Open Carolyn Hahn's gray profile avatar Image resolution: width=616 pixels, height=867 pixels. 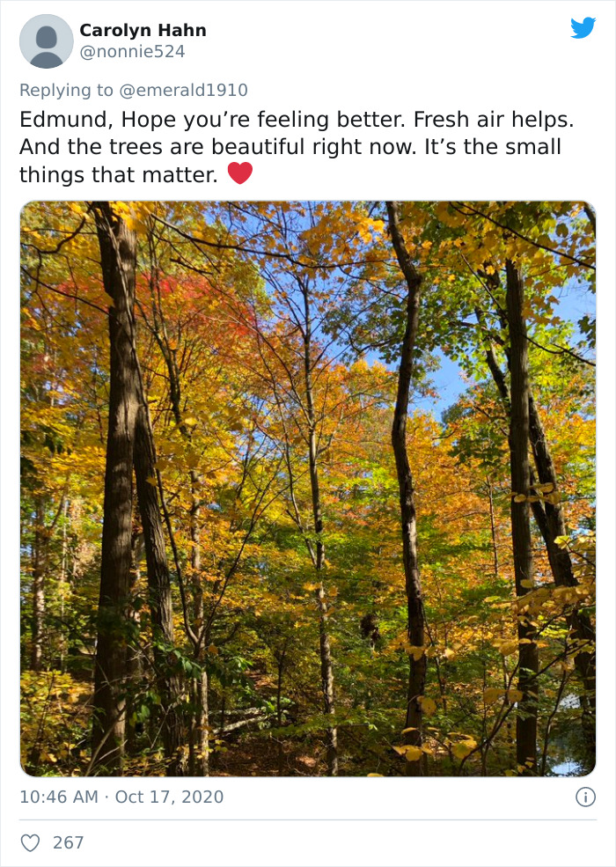(x=47, y=41)
